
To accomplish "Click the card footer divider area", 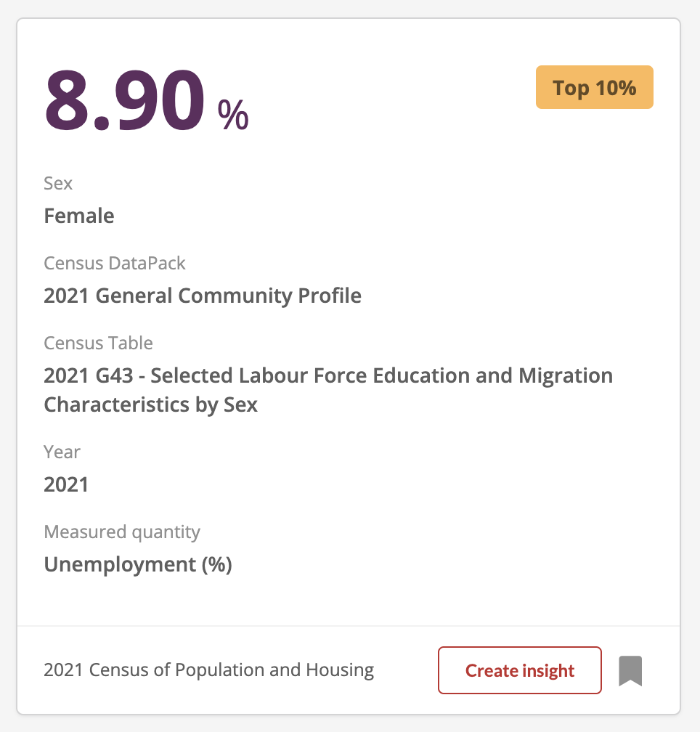I will [x=349, y=626].
